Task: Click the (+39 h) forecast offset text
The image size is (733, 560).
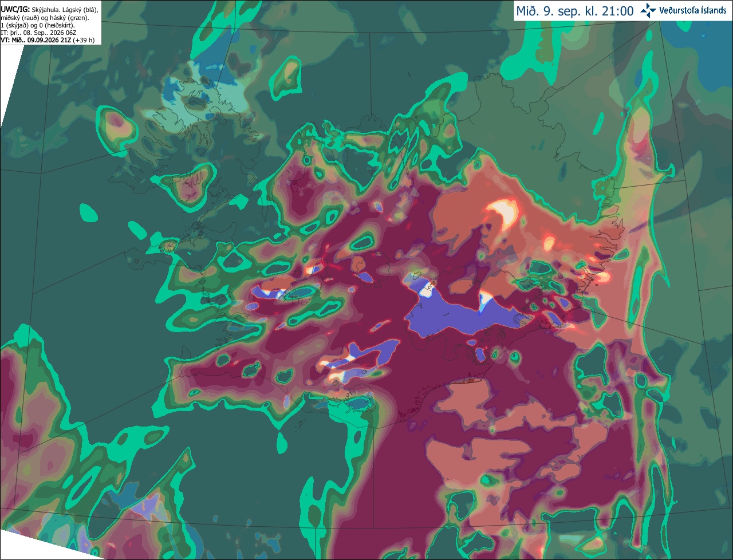Action: 84,40
